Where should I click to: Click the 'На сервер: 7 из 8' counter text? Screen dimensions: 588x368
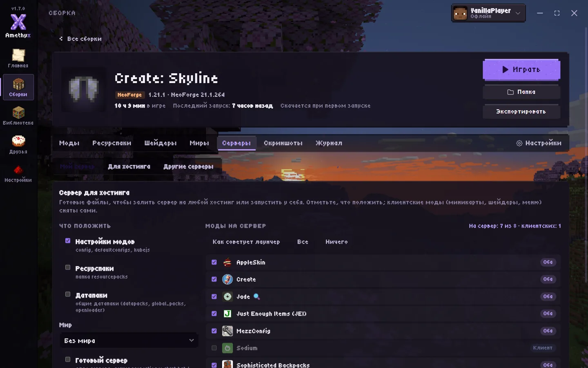[515, 226]
